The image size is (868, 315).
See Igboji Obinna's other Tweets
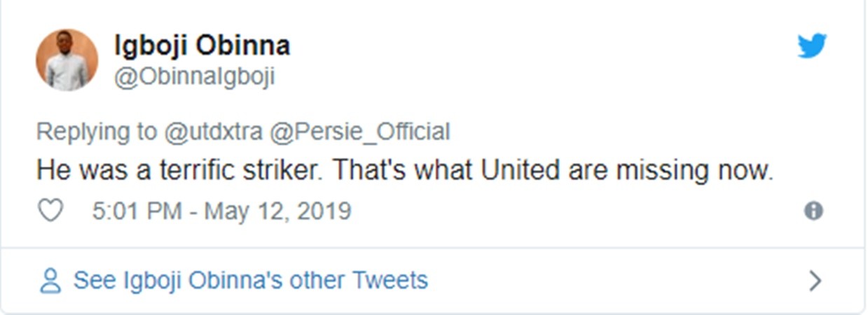250,281
